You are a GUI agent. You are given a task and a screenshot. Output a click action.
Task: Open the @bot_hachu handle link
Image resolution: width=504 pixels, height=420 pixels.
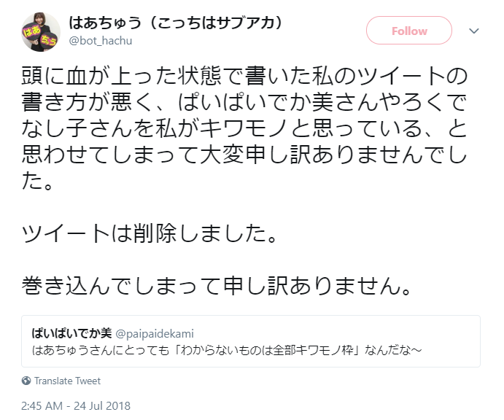[x=101, y=41]
